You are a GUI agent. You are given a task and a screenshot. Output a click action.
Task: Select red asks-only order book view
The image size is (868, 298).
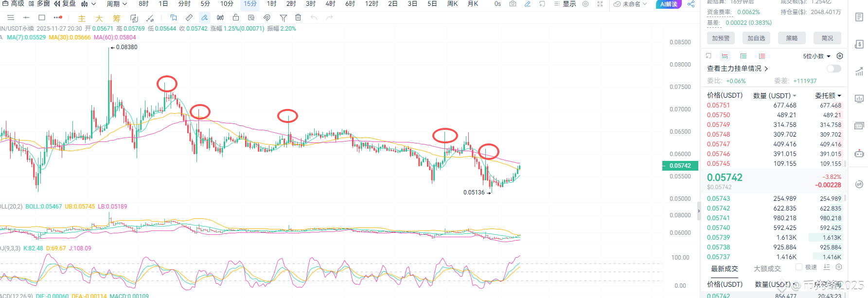(x=762, y=56)
